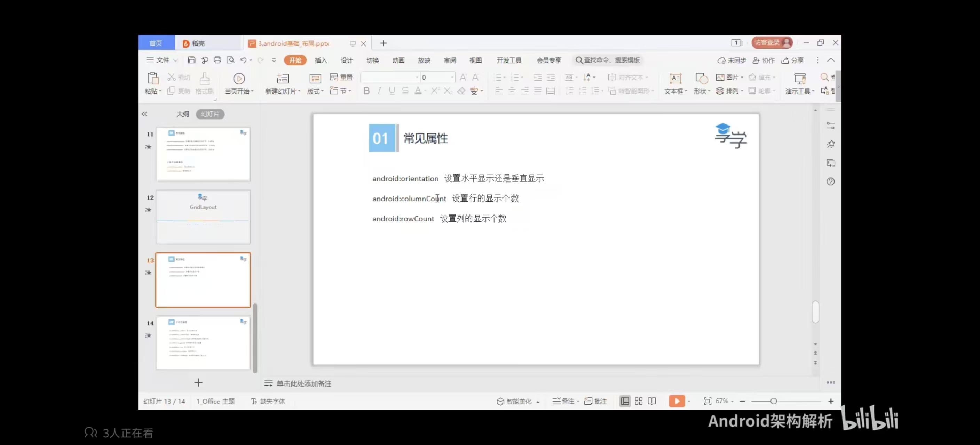Screen dimensions: 980x445
Task: Increase font size with A icon
Action: [463, 77]
